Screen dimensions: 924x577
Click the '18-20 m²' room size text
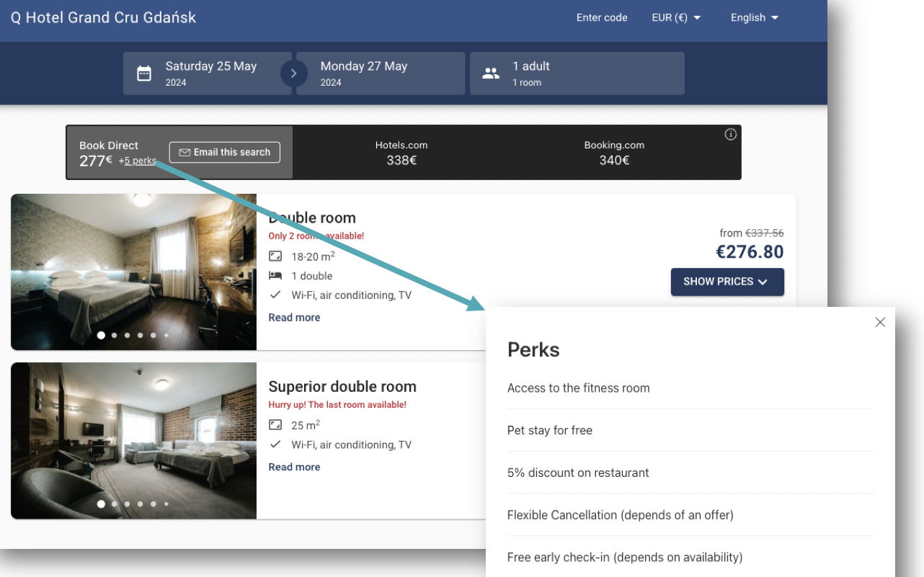pyautogui.click(x=313, y=256)
